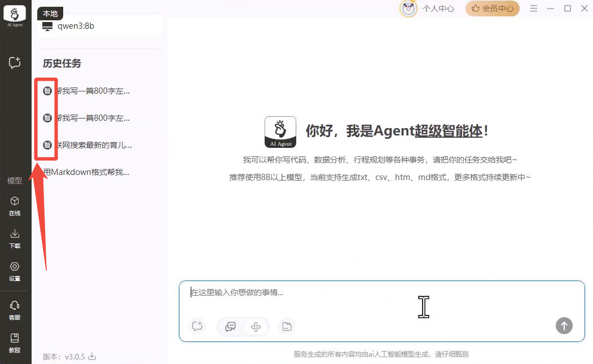Click the 历史任务 heading
This screenshot has width=593, height=364.
point(62,63)
